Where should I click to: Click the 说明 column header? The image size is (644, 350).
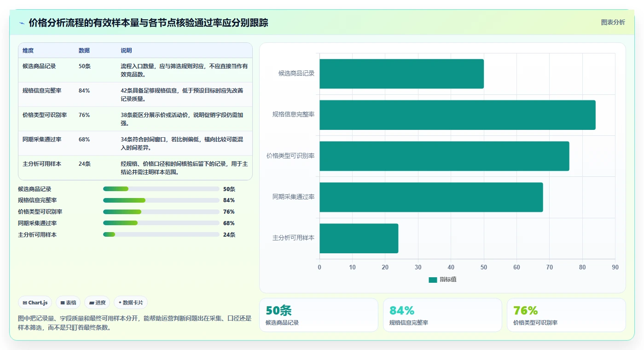(126, 51)
